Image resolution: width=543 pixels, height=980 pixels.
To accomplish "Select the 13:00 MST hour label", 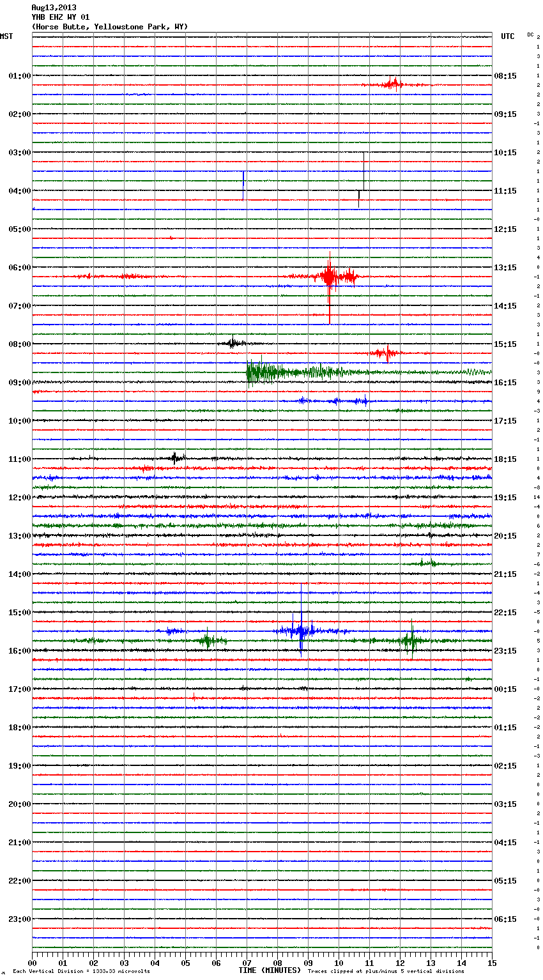I will [20, 536].
